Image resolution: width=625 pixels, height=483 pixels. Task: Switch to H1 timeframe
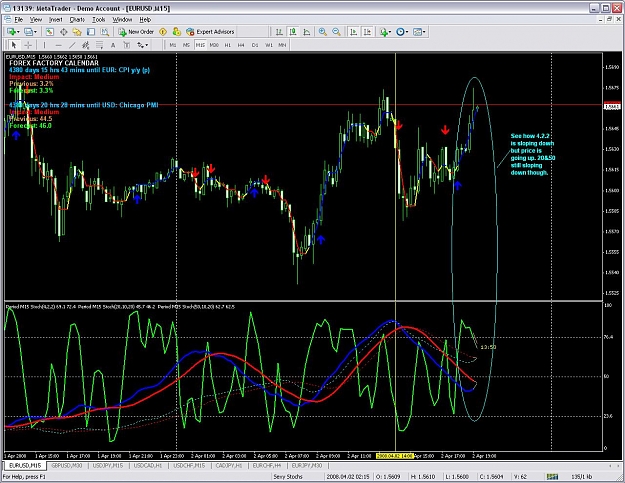pos(228,45)
